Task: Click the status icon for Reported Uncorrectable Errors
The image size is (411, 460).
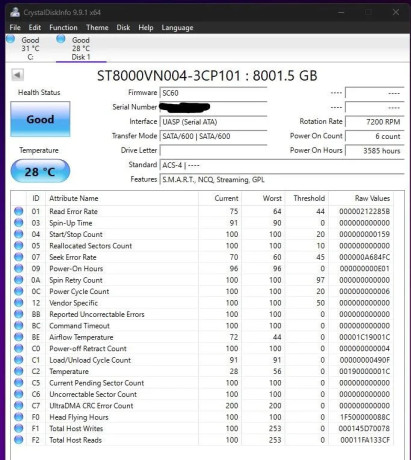Action: pyautogui.click(x=19, y=314)
